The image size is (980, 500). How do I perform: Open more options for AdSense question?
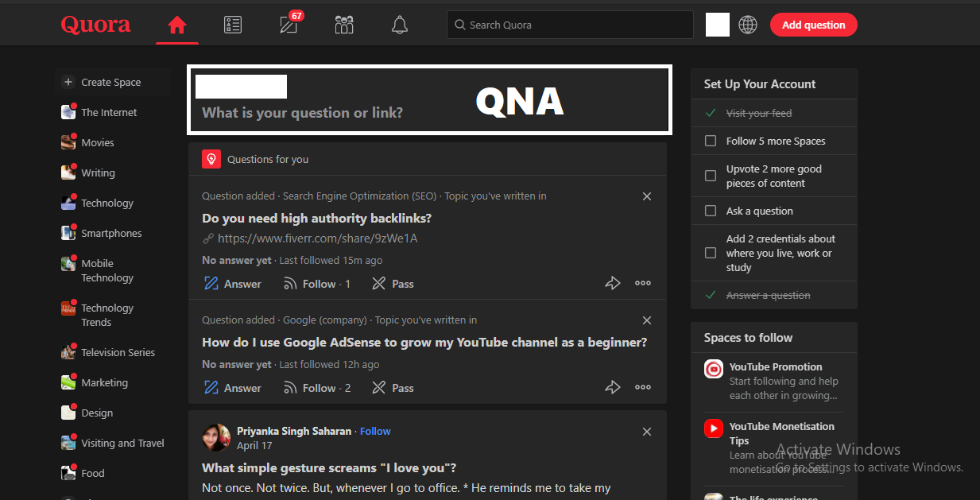click(x=643, y=387)
